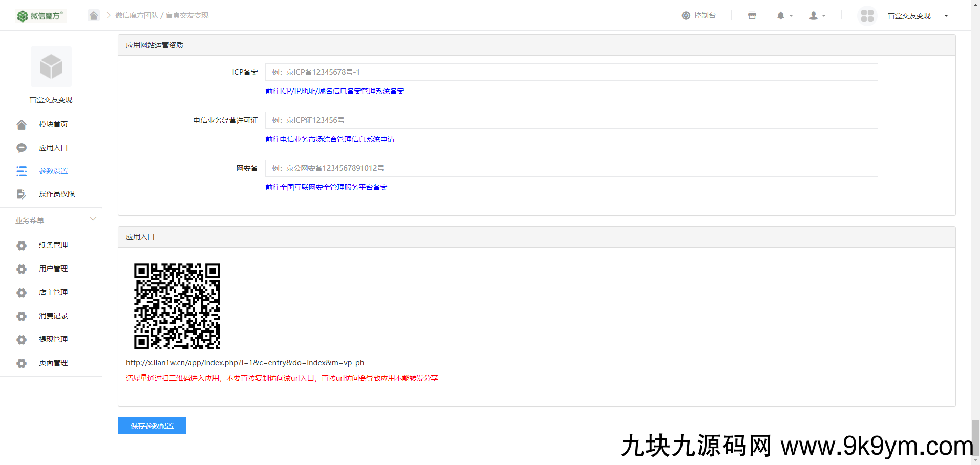Open the ICP backup filing link

tap(334, 91)
